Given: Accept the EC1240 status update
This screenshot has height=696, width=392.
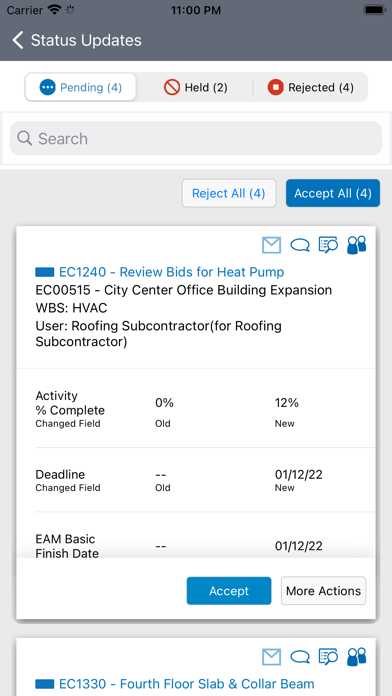Looking at the screenshot, I should 229,591.
